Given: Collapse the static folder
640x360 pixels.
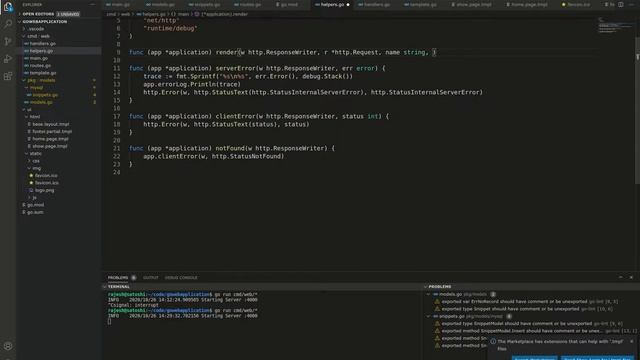Looking at the screenshot, I should pos(27,154).
